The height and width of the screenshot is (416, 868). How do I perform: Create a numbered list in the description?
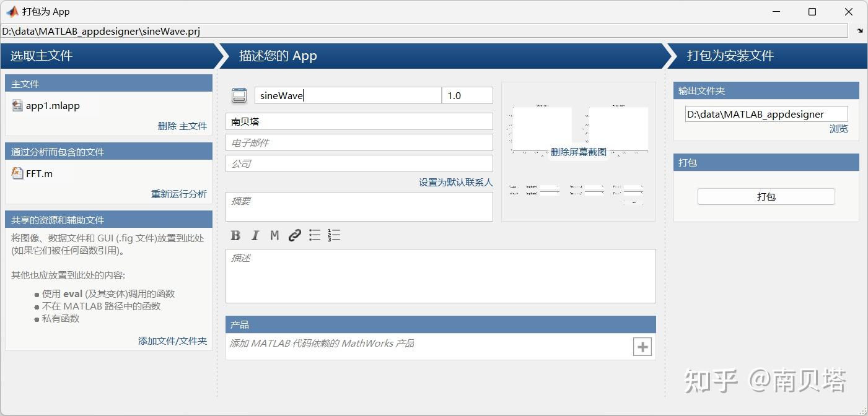coord(333,235)
